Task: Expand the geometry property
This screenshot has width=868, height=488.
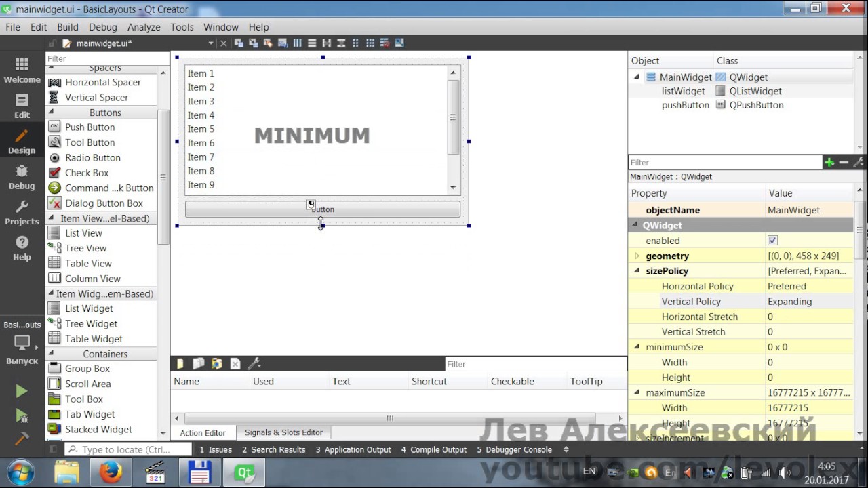Action: tap(637, 256)
